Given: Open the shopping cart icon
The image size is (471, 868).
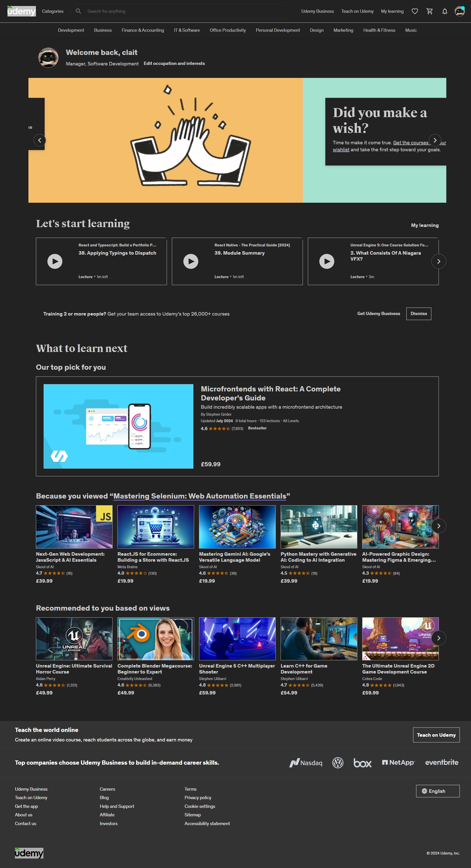Looking at the screenshot, I should pos(430,11).
